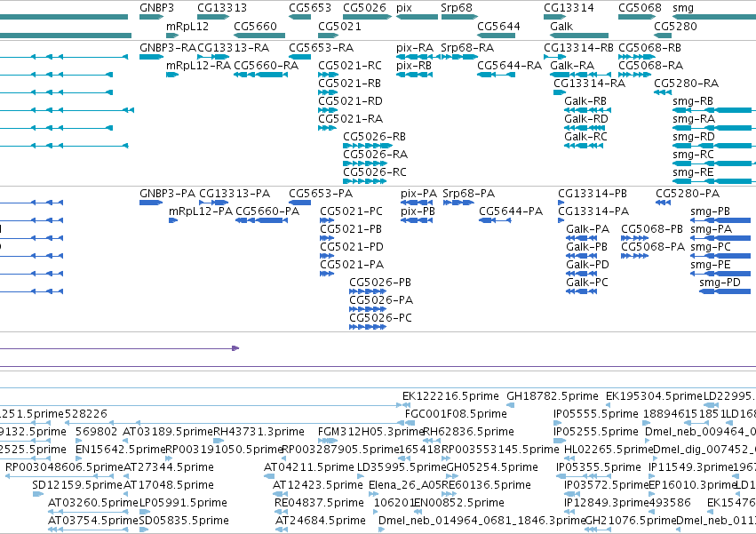Click the Galk-PA protein label
The image size is (756, 534).
point(588,229)
